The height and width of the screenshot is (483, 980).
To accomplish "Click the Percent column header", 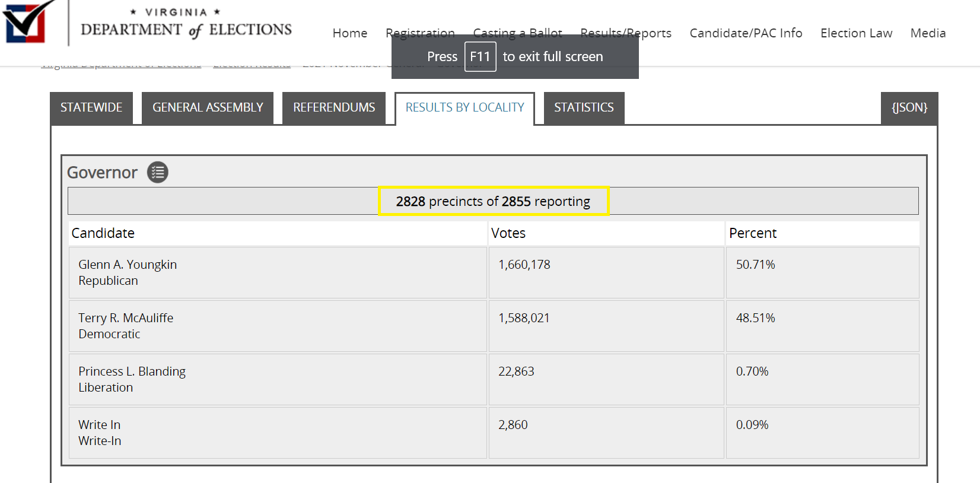I will point(822,233).
